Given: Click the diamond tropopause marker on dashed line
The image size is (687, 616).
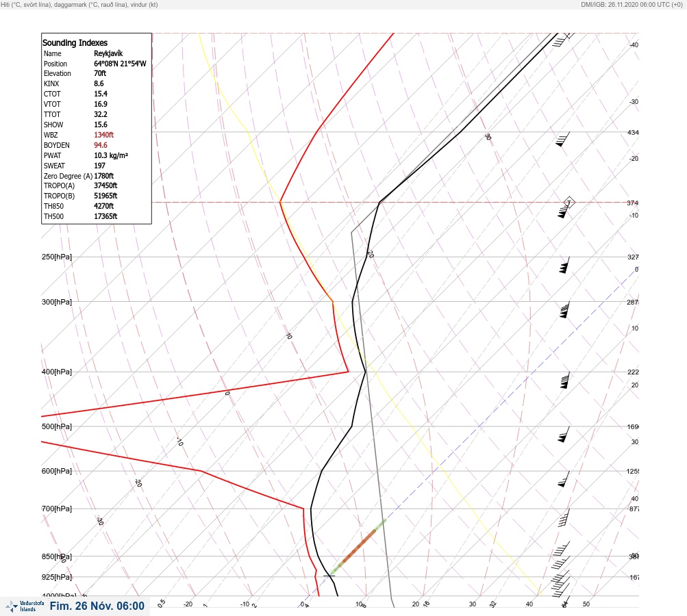Looking at the screenshot, I should tap(569, 203).
